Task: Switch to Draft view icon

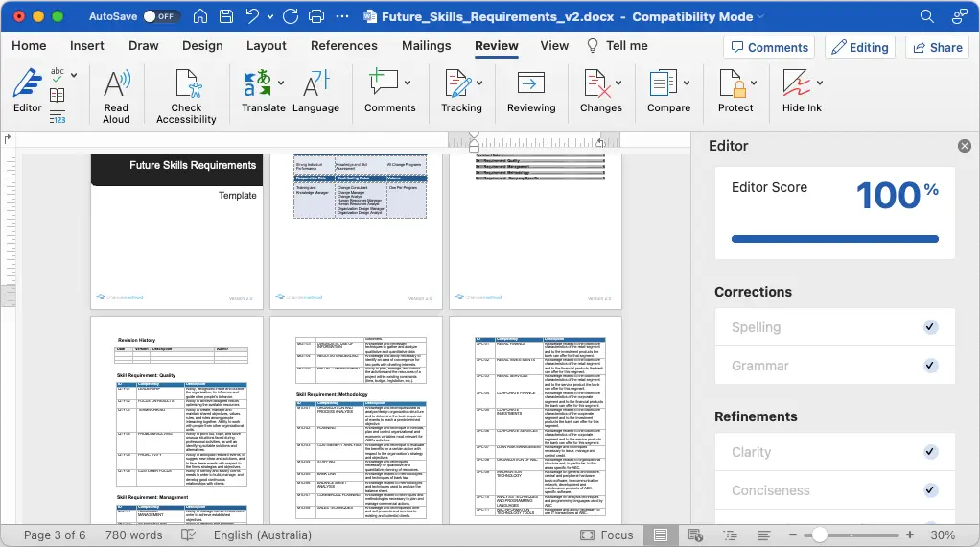Action: click(x=763, y=535)
